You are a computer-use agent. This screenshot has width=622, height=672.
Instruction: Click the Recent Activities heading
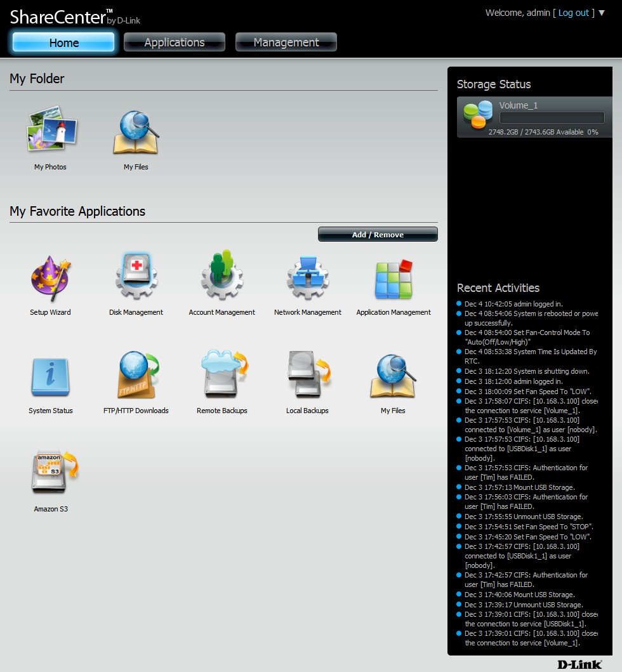click(x=498, y=288)
